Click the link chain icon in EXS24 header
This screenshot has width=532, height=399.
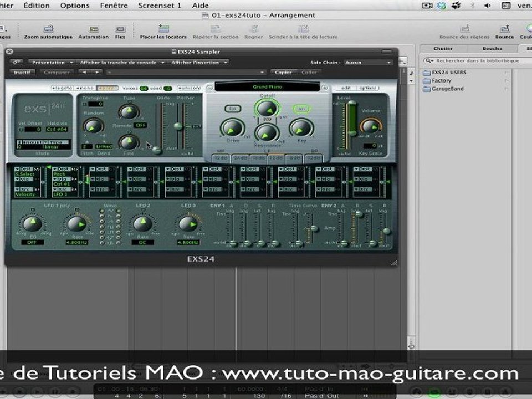pyautogui.click(x=16, y=63)
